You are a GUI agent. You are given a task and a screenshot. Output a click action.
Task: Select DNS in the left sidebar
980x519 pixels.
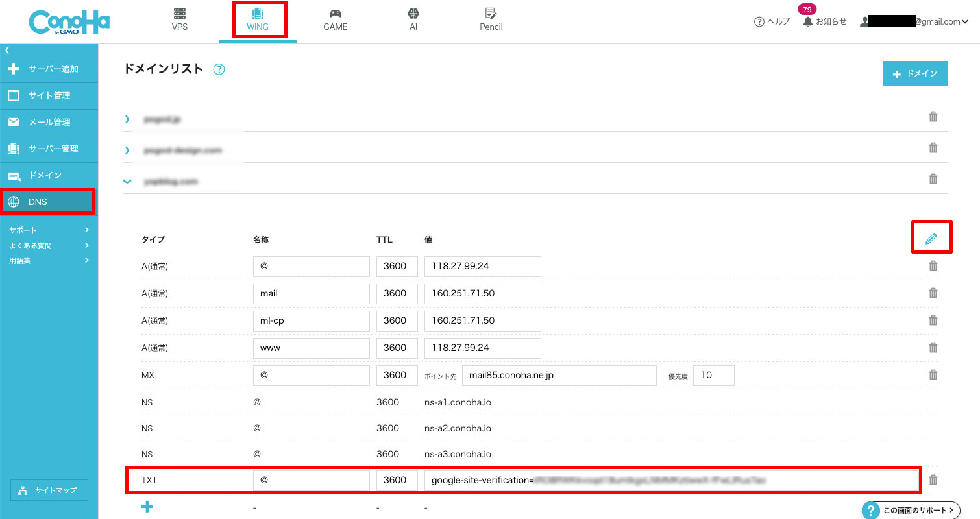tap(49, 202)
